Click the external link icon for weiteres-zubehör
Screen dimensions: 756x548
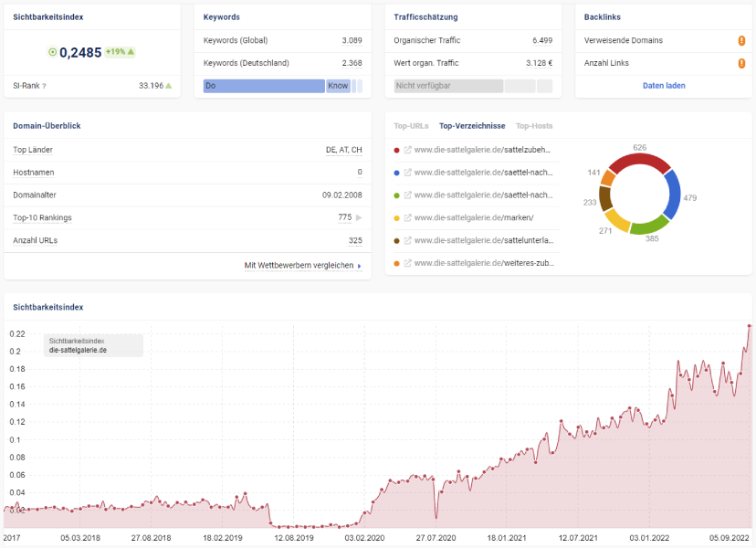[408, 263]
